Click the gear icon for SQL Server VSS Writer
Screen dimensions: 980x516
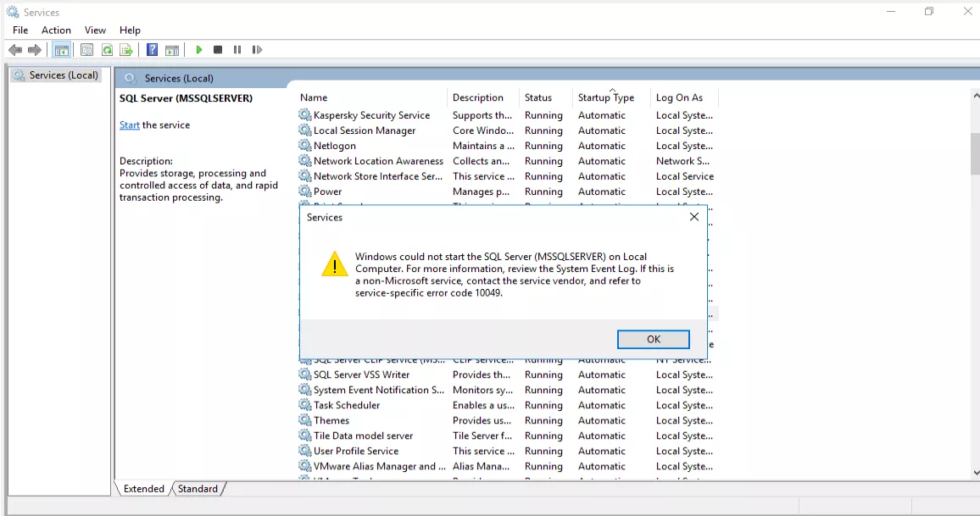tap(305, 375)
